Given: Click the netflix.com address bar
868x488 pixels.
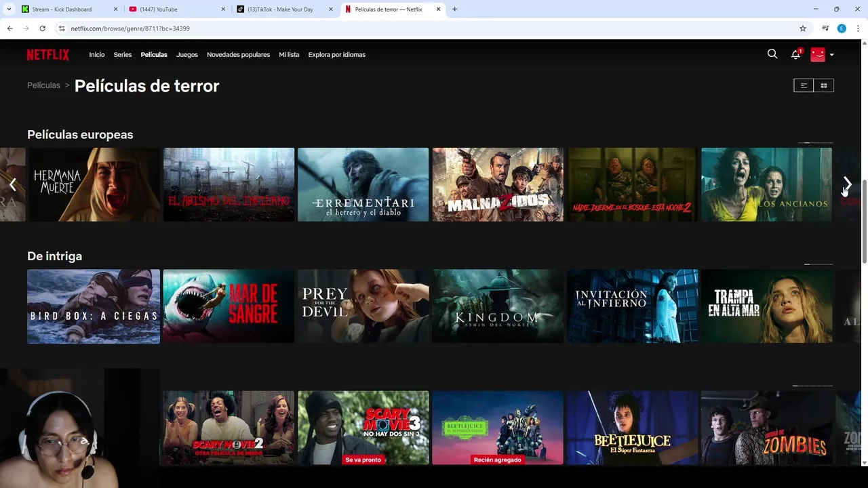Looking at the screenshot, I should click(x=434, y=28).
